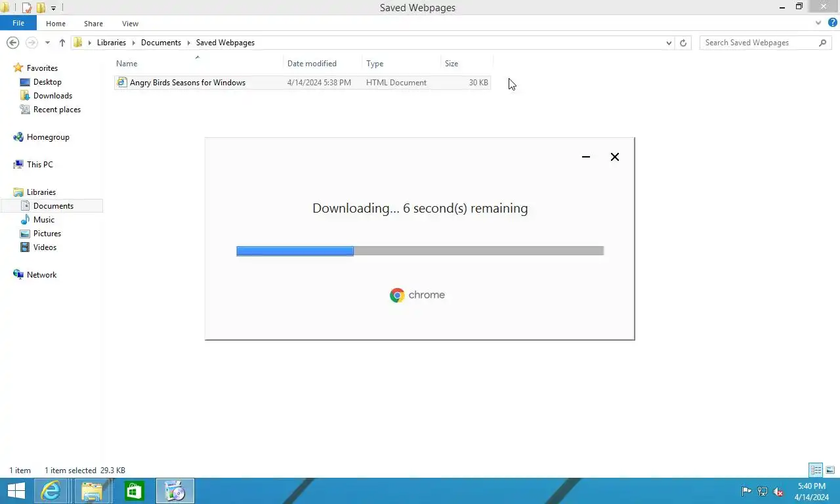
Task: Open the File menu
Action: coord(18,23)
